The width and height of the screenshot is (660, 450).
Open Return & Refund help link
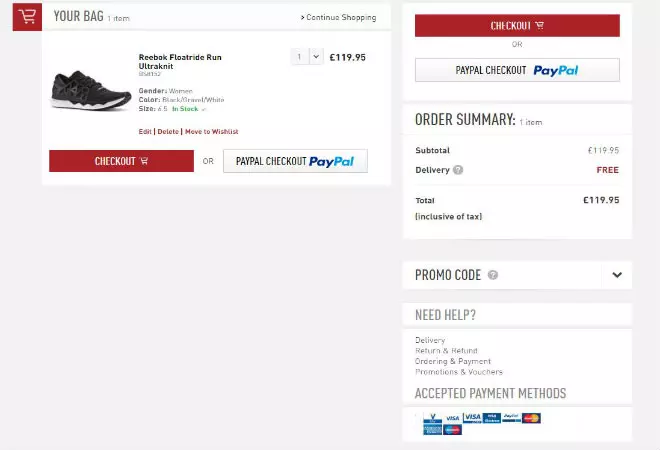click(x=446, y=351)
